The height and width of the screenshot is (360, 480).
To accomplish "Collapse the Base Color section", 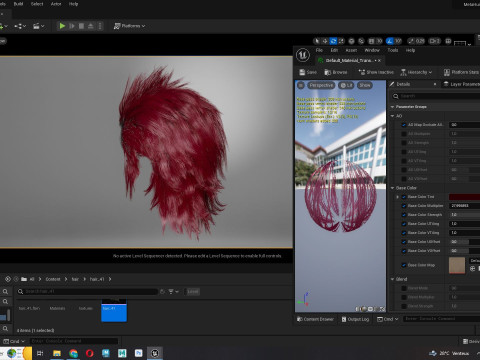I will (392, 188).
